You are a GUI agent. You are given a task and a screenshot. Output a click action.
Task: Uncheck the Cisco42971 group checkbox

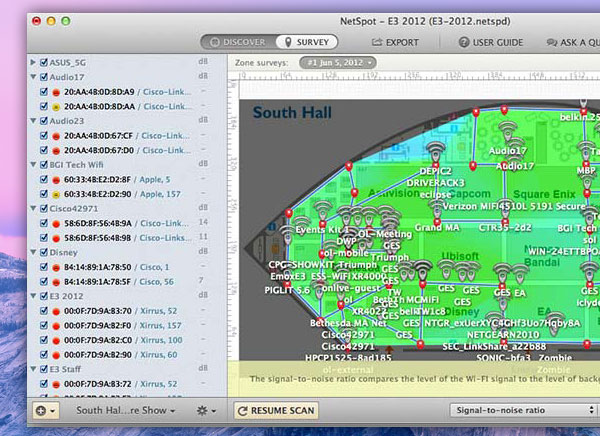pyautogui.click(x=44, y=208)
